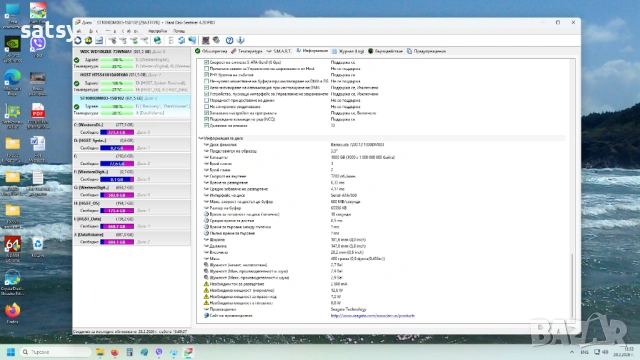Open the 'Помощ' menu
The height and width of the screenshot is (360, 640).
pyautogui.click(x=179, y=31)
